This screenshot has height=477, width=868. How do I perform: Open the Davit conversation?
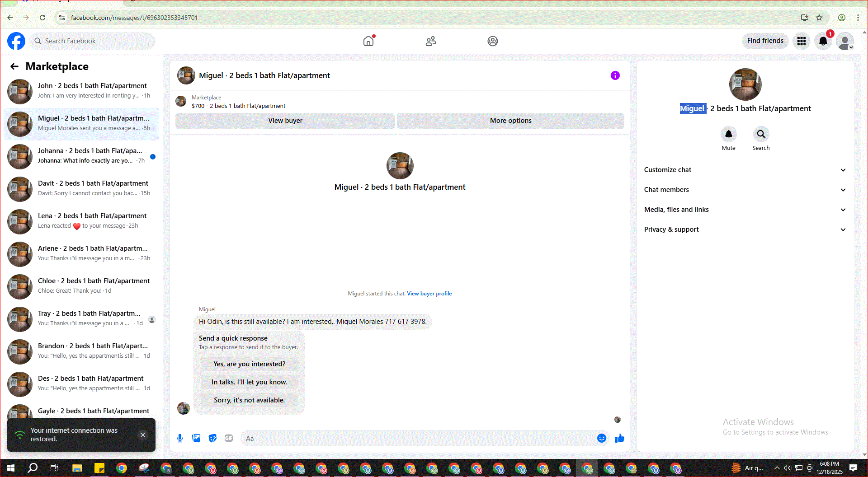click(81, 189)
